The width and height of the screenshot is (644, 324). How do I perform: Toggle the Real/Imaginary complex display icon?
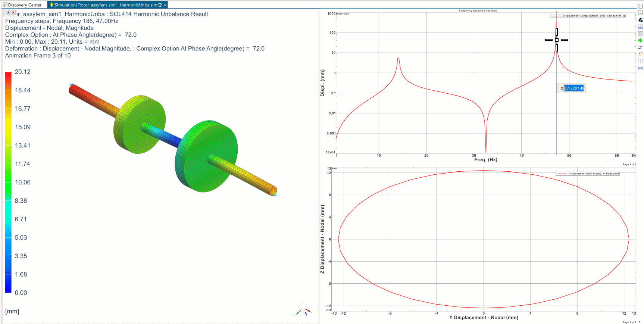tap(640, 47)
